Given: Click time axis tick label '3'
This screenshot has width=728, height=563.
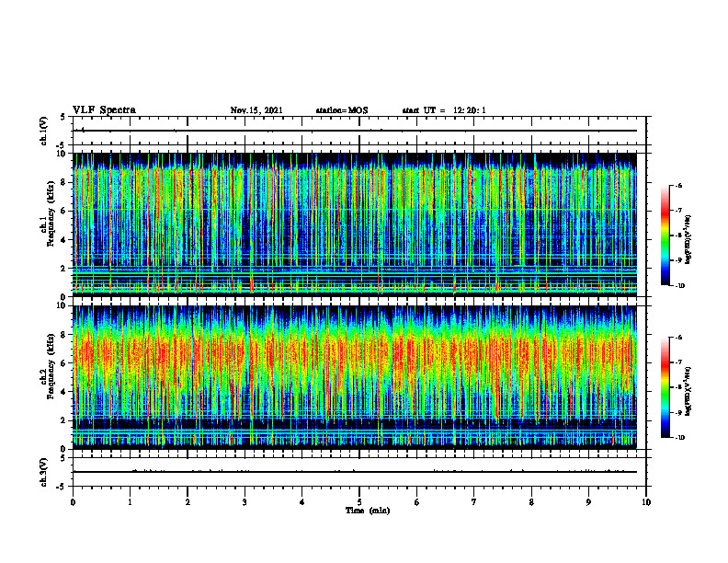Looking at the screenshot, I should tap(245, 502).
